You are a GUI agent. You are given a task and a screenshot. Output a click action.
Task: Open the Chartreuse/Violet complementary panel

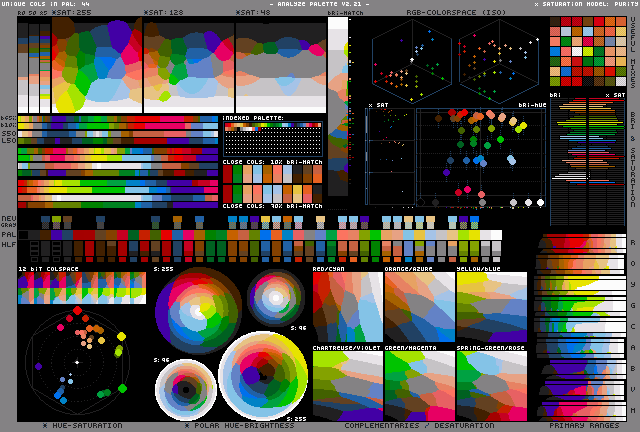tap(348, 386)
